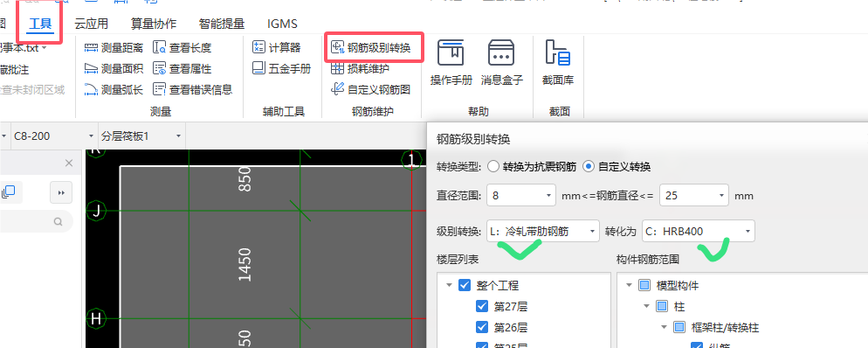Collapse 框架柱/转换柱 tree node
The image size is (868, 348).
tap(664, 328)
